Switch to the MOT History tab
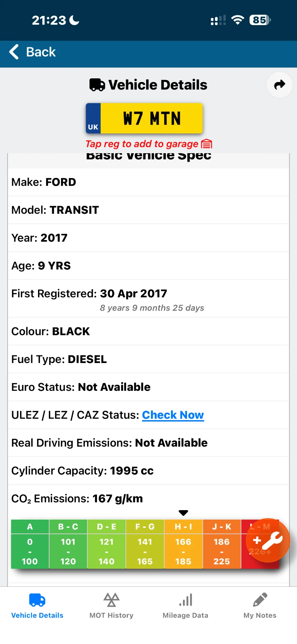The width and height of the screenshot is (297, 644). (x=112, y=606)
